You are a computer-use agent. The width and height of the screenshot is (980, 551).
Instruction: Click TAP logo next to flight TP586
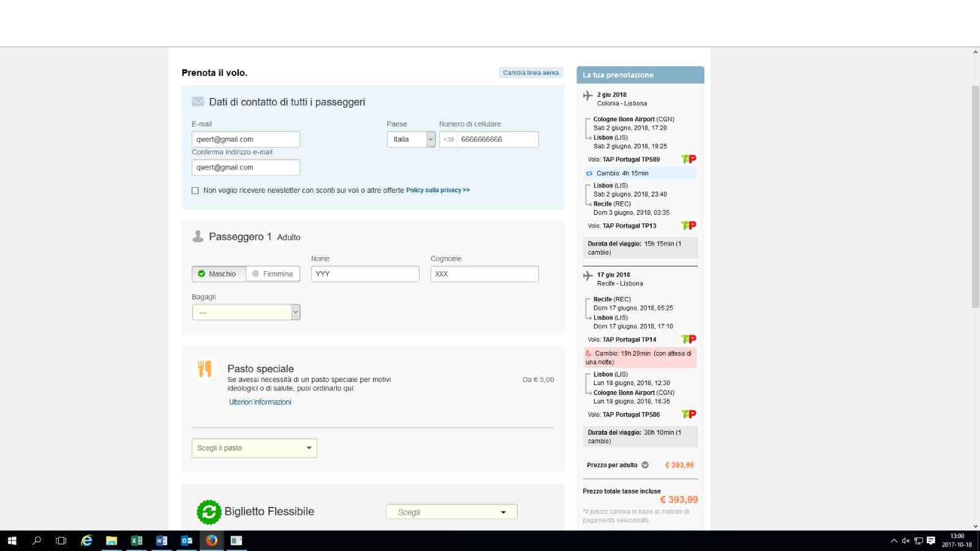pos(688,414)
